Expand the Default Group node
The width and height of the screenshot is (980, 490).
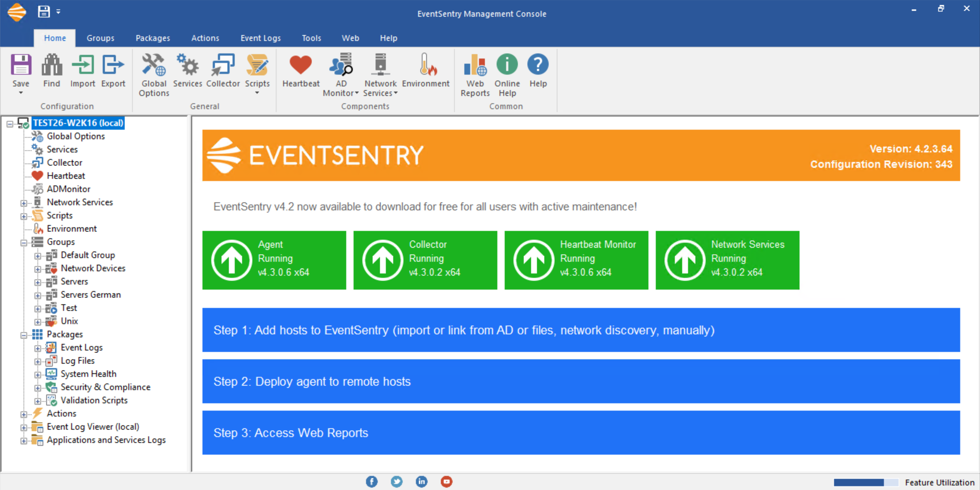pyautogui.click(x=37, y=256)
